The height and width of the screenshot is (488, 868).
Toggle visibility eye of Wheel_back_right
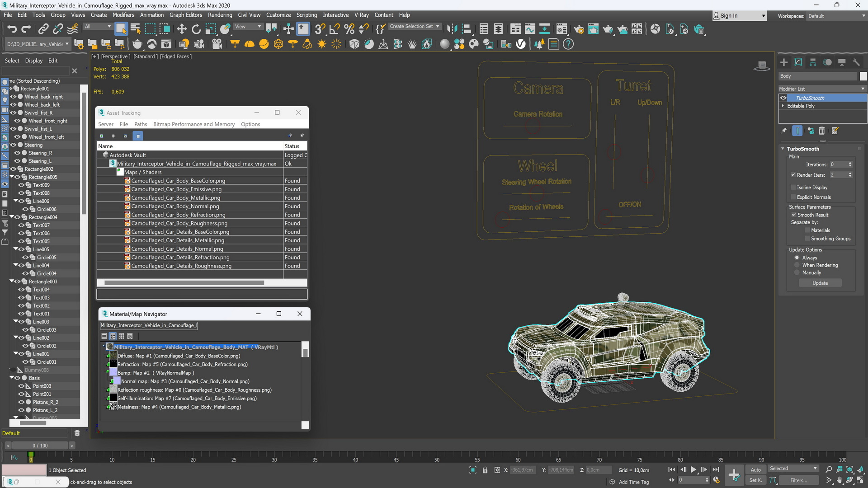(13, 97)
